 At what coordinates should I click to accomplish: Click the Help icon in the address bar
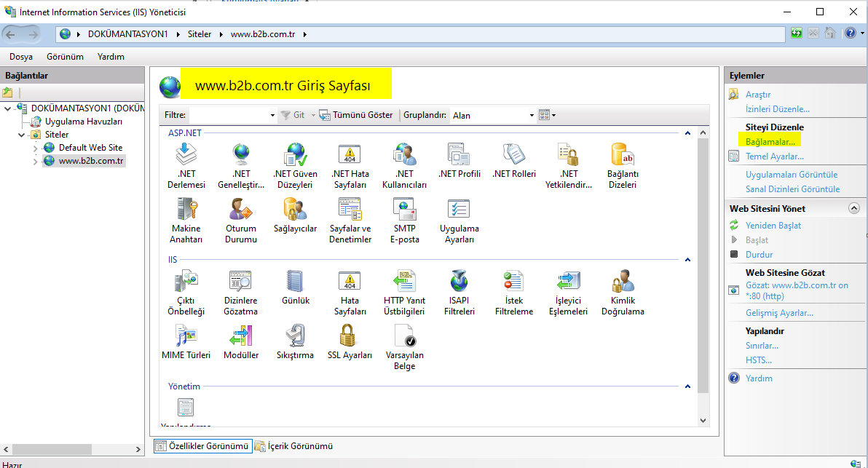click(x=851, y=33)
